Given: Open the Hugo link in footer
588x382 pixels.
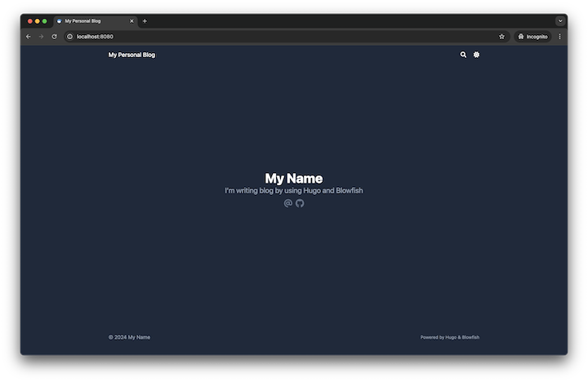Looking at the screenshot, I should [451, 337].
